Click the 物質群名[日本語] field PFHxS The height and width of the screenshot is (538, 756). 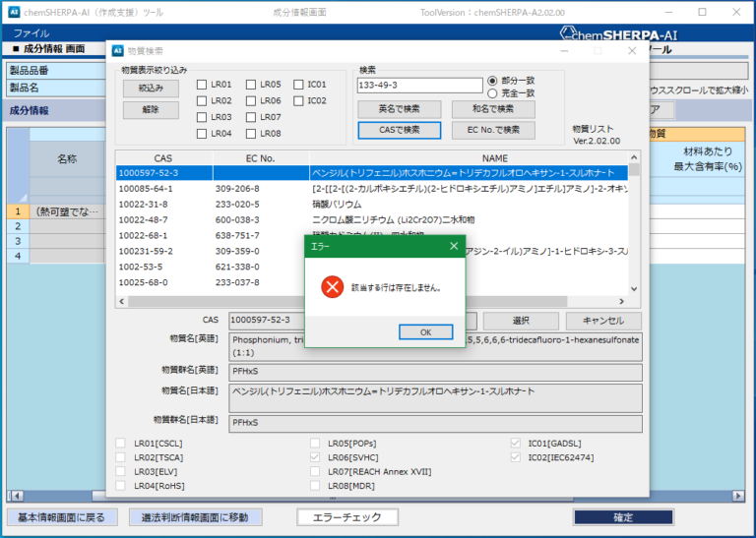coord(435,423)
